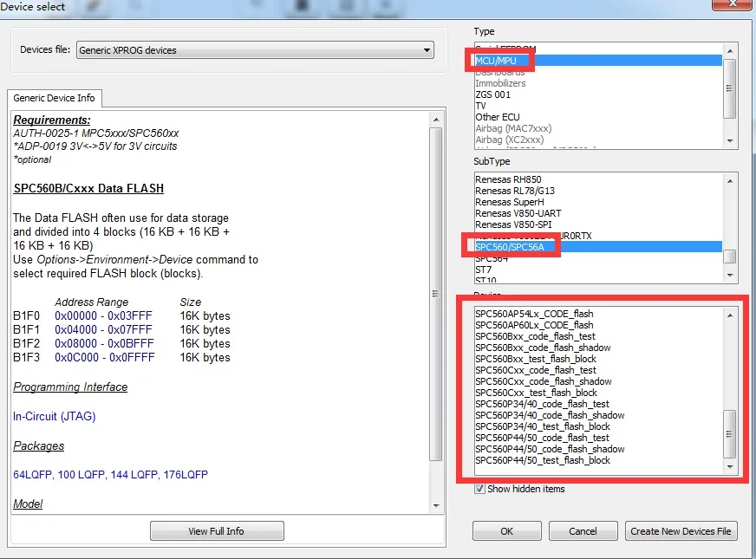Screen dimensions: 756x559
Task: Click Device list scroll down arrow
Action: tap(730, 466)
